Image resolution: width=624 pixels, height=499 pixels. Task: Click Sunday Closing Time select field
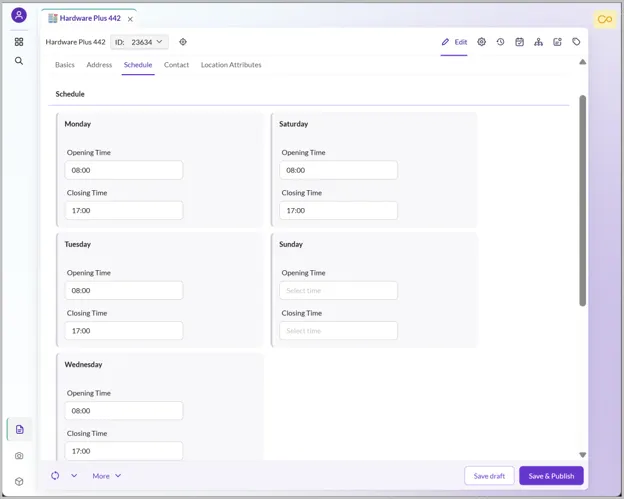[x=338, y=331]
